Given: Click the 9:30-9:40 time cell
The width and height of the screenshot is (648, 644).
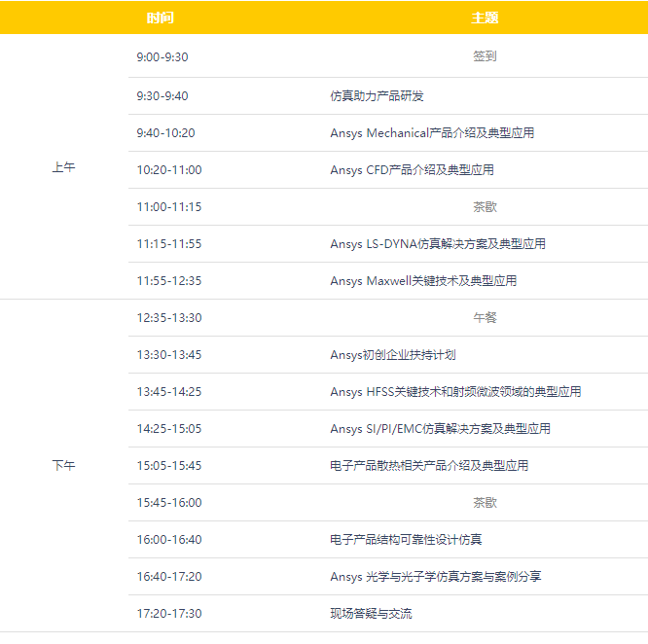Looking at the screenshot, I should tap(162, 96).
